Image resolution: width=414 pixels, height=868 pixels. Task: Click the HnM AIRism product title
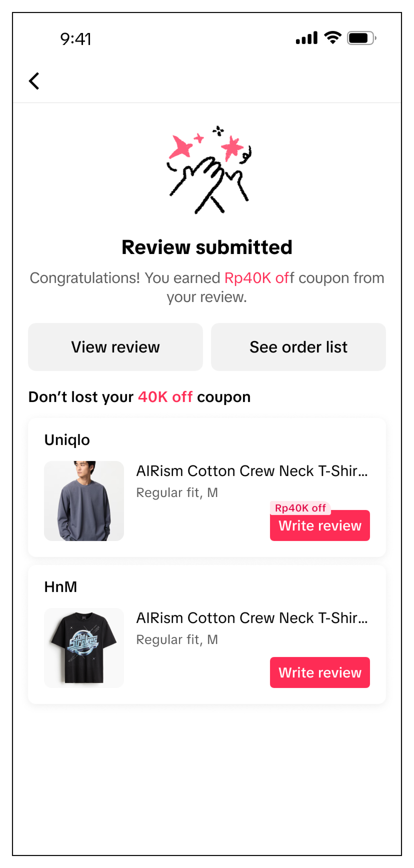tap(252, 618)
